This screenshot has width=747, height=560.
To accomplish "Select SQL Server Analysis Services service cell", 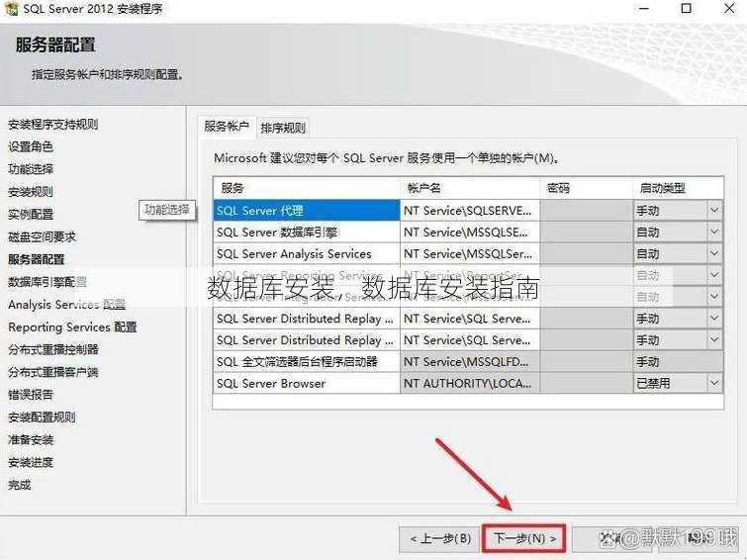I will (307, 253).
